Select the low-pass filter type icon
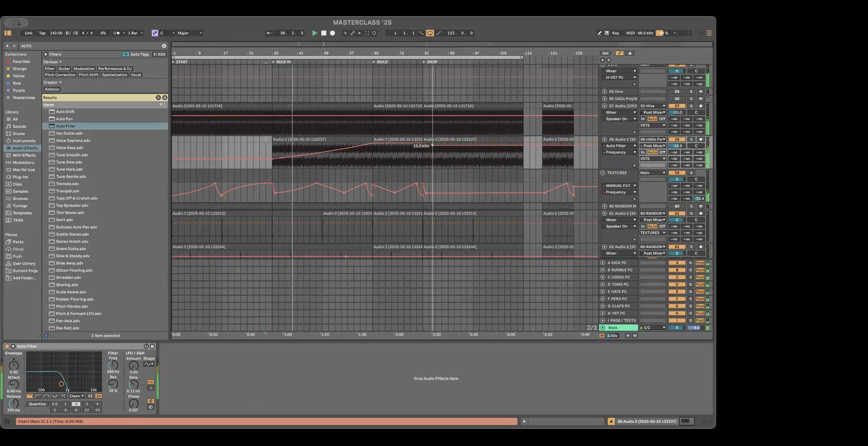The image size is (868, 446). (x=30, y=396)
